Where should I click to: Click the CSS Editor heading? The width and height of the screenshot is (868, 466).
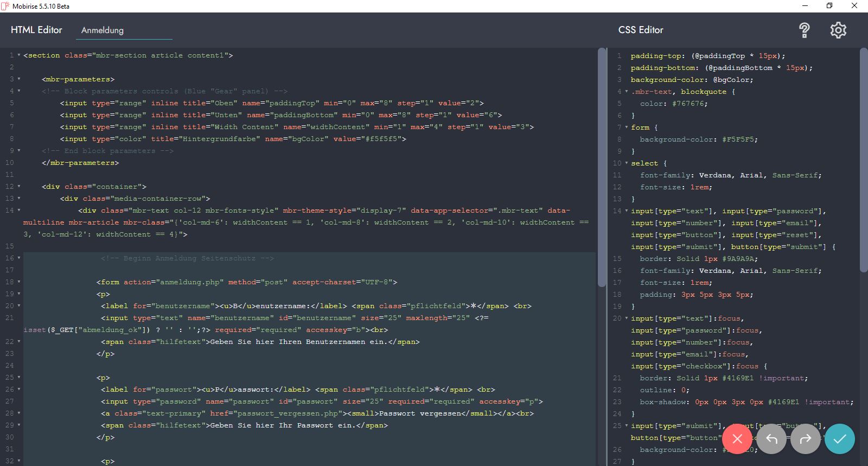tap(641, 30)
